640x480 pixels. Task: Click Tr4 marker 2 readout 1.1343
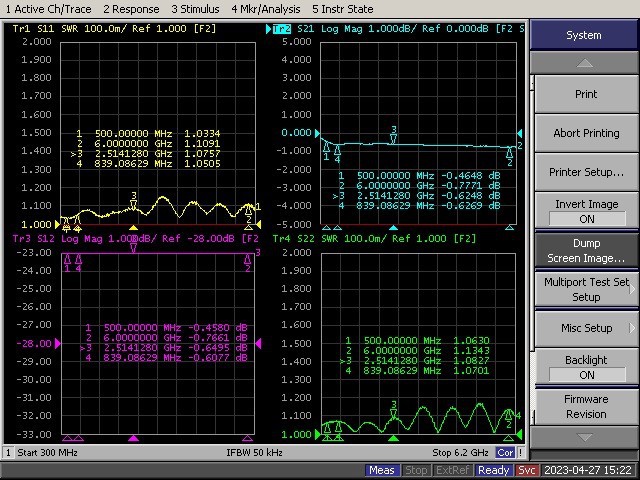point(471,351)
